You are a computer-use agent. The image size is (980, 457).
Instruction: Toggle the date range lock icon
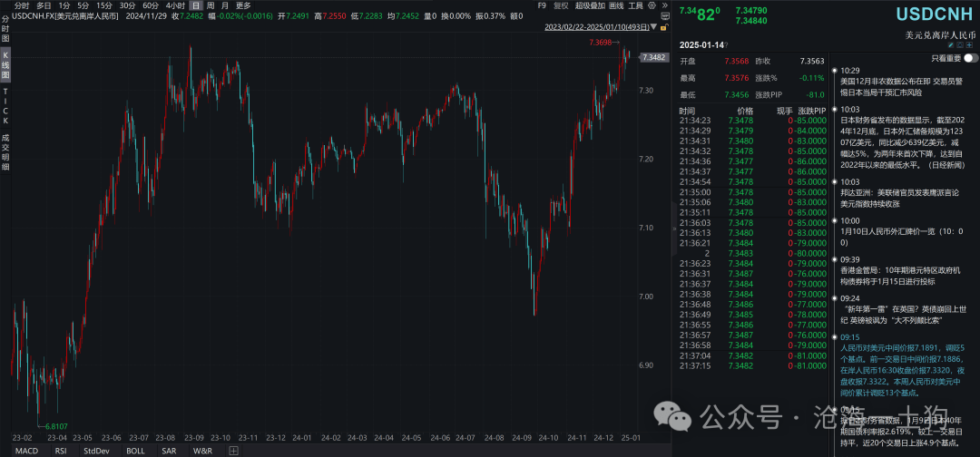click(x=664, y=27)
